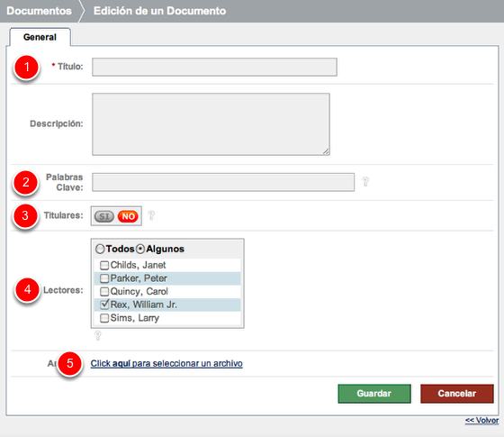Check the Childs, Janet checkbox
The image size is (504, 437).
(x=104, y=265)
